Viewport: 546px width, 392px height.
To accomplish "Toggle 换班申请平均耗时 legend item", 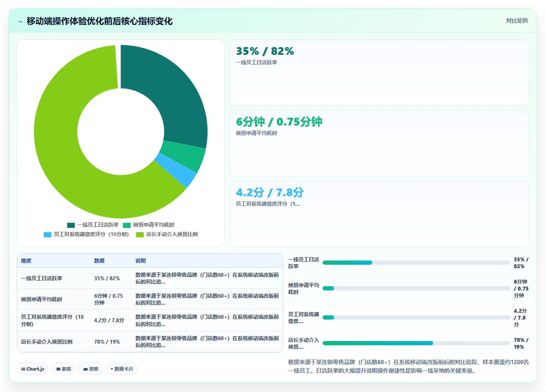I will click(x=149, y=225).
